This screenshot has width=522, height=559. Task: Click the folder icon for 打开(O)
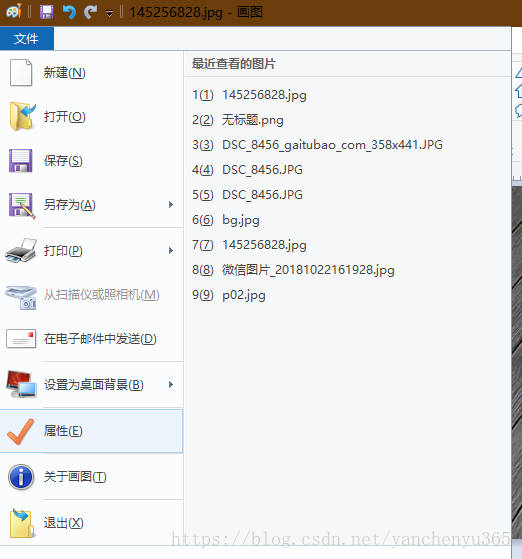(x=22, y=117)
